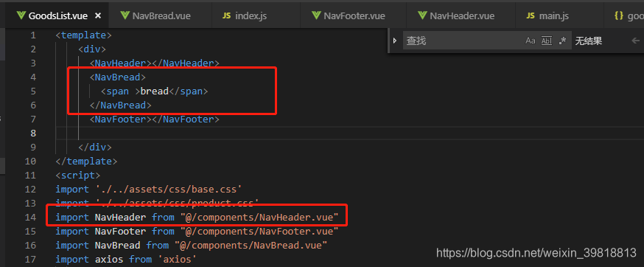Viewport: 644px width, 267px height.
Task: Click the Vue icon on NavFooter.vue tab
Action: (x=316, y=16)
